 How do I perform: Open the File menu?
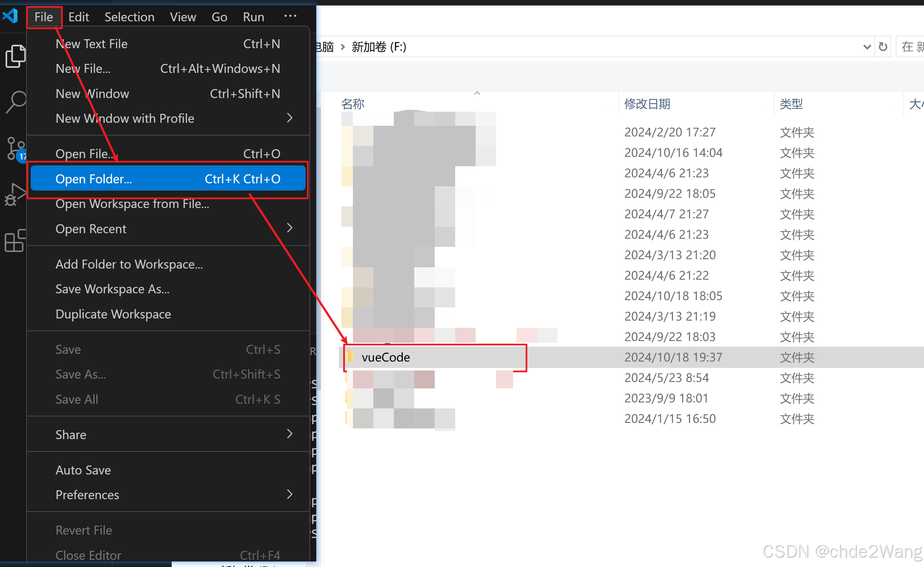click(x=44, y=17)
